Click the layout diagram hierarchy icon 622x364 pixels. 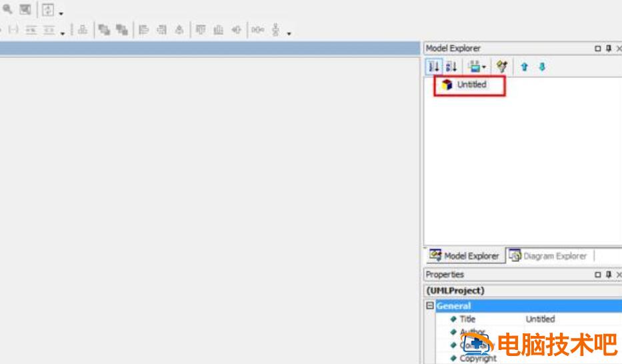point(83,30)
